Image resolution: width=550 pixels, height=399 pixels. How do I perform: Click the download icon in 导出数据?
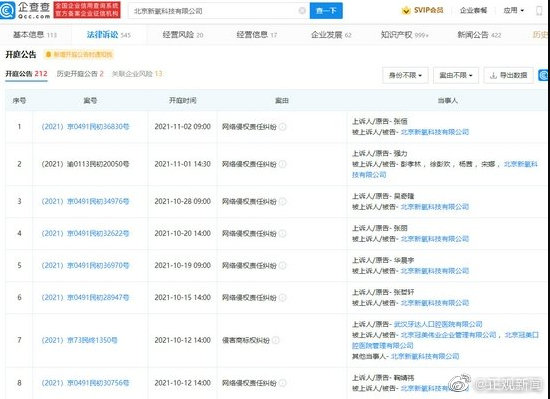point(493,75)
